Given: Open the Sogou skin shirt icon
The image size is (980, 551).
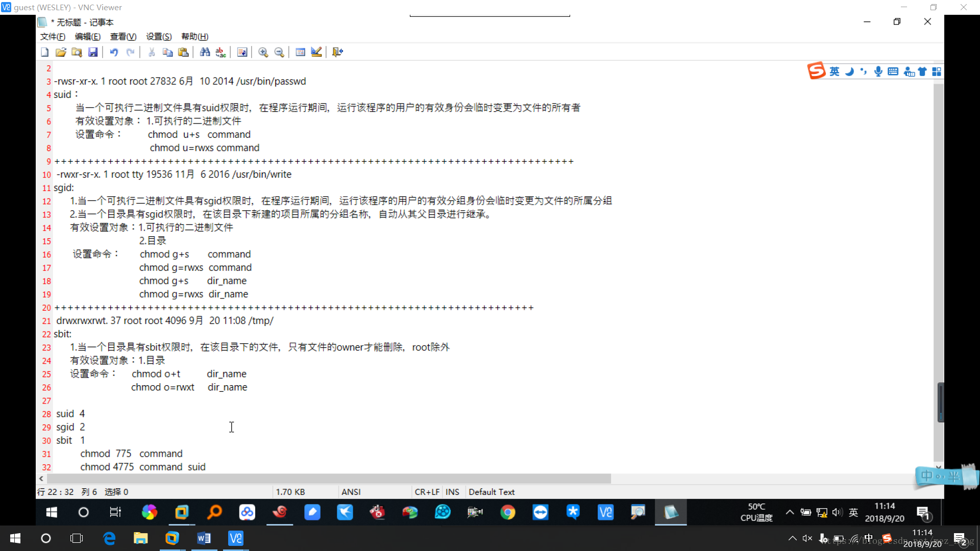Looking at the screenshot, I should pos(922,71).
